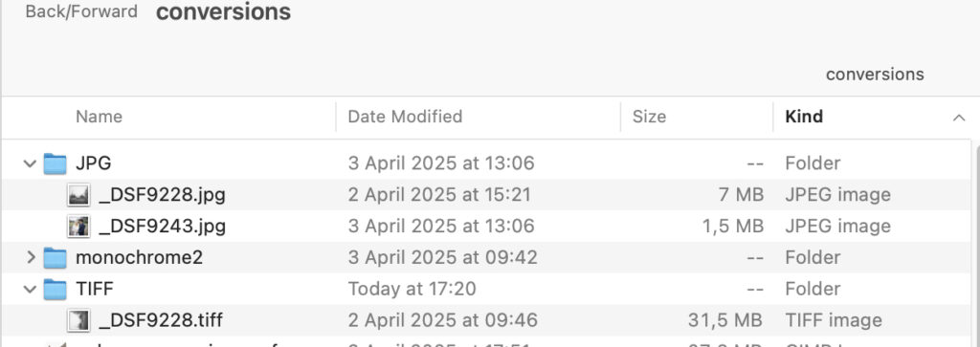
Task: Select the _DSF9243.jpg file name
Action: [x=163, y=226]
